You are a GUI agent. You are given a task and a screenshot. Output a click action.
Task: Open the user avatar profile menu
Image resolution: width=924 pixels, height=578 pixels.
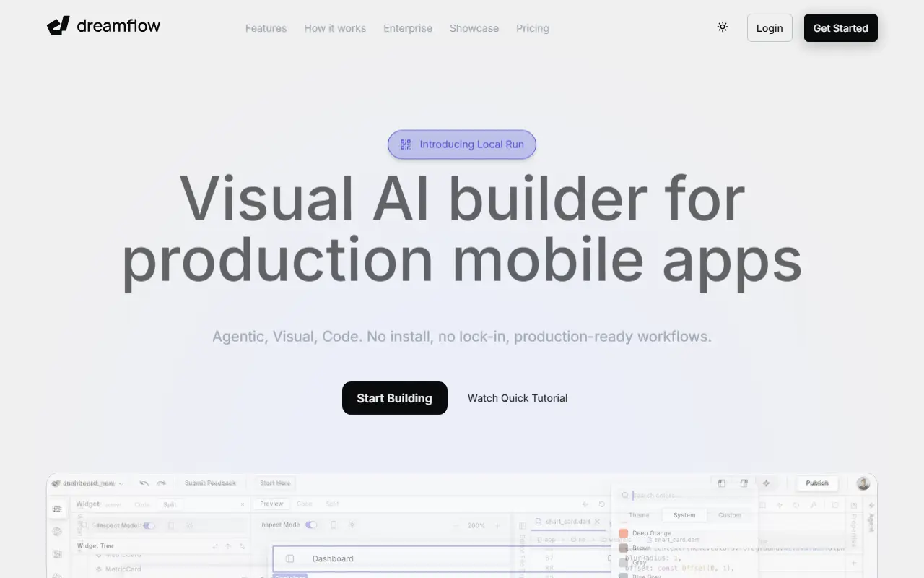[x=863, y=483]
